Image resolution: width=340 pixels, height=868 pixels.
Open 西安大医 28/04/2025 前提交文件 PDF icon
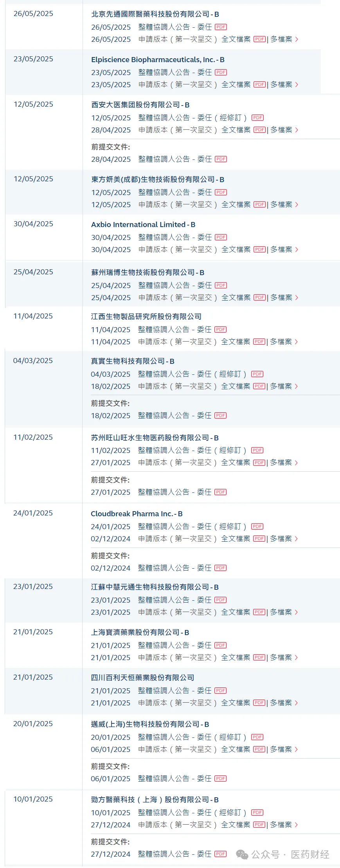point(221,159)
